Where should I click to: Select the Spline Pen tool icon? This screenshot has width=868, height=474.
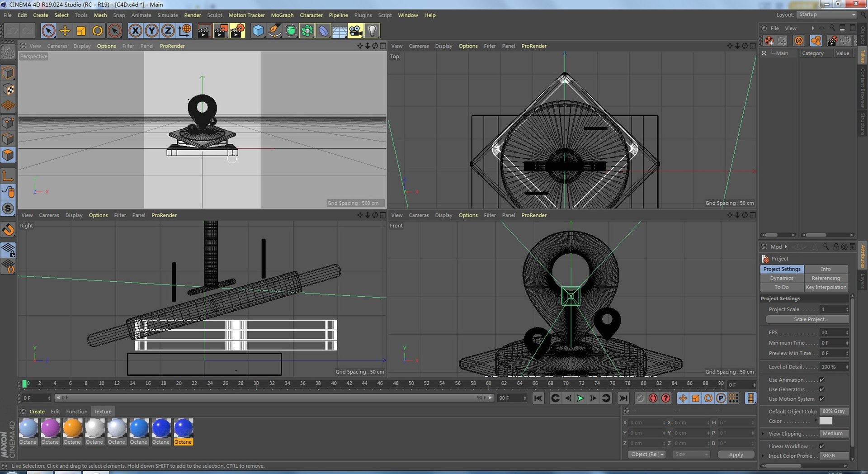(274, 31)
